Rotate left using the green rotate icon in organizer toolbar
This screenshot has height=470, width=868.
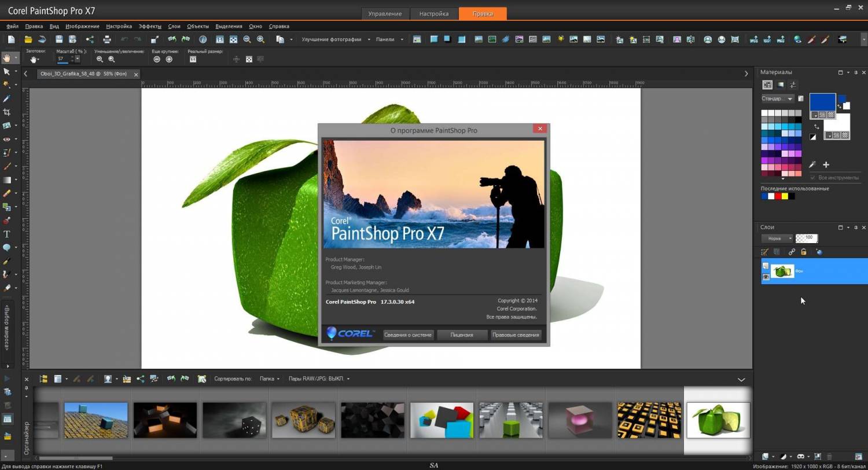(171, 379)
